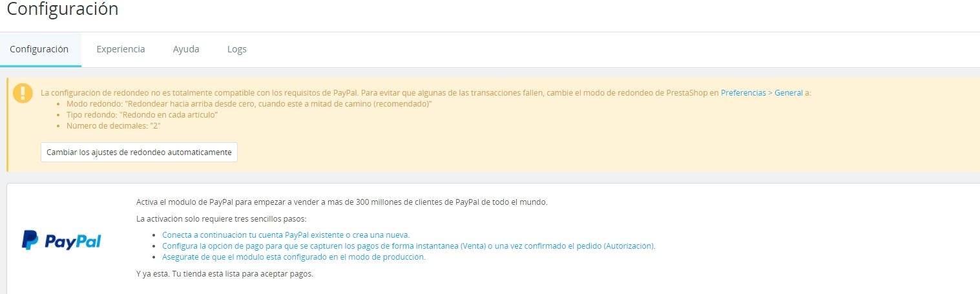Screen dimensions: 980x294
Task: Click the text Activa el módulo de PayPal
Action: pyautogui.click(x=342, y=202)
